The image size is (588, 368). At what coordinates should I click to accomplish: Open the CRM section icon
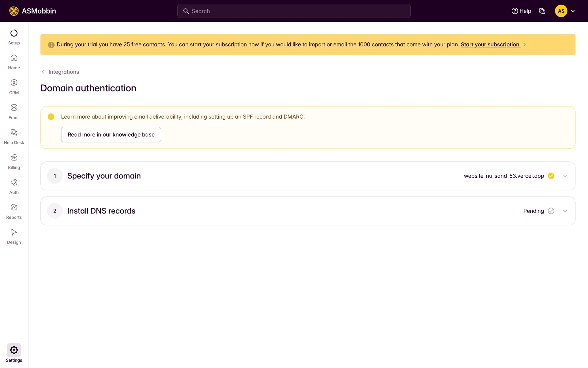click(14, 83)
